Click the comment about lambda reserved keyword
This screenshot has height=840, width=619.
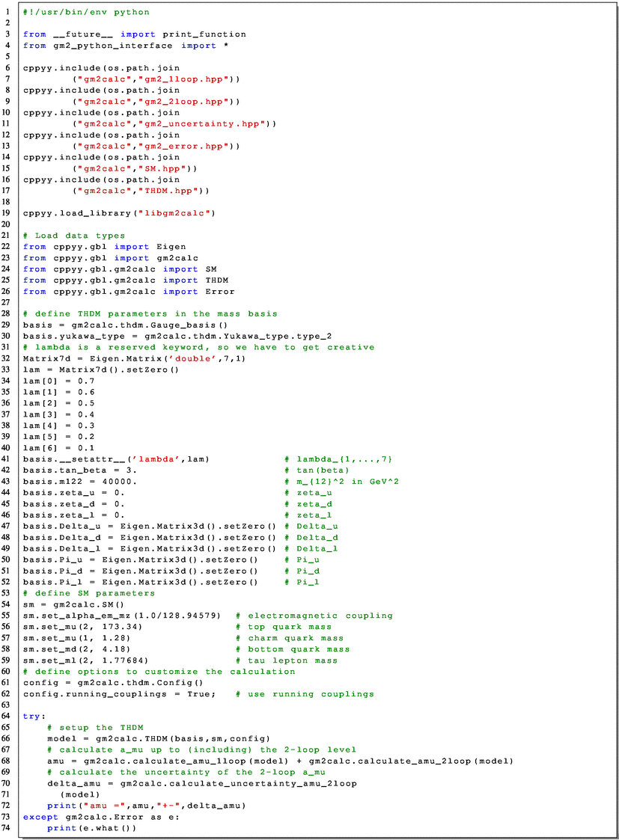(199, 348)
